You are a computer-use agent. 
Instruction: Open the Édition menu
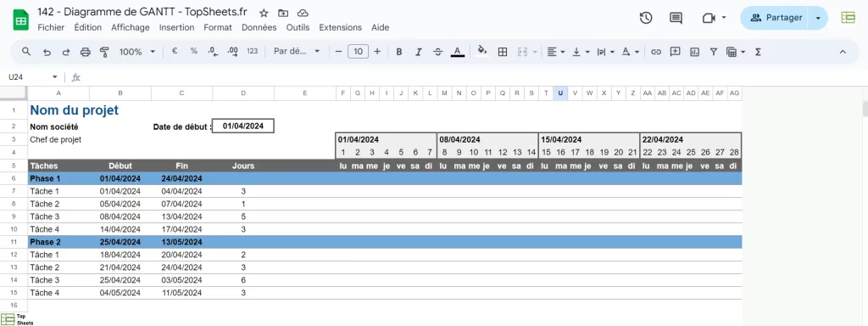(88, 27)
